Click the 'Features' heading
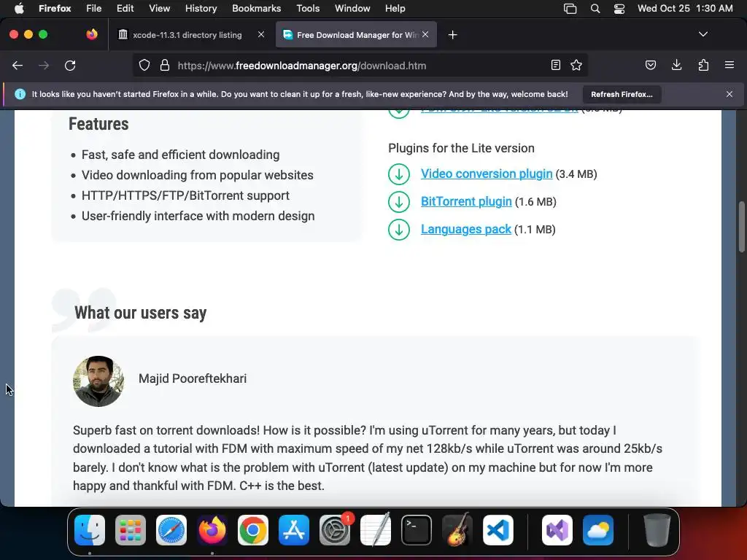Image resolution: width=747 pixels, height=560 pixels. coord(98,124)
